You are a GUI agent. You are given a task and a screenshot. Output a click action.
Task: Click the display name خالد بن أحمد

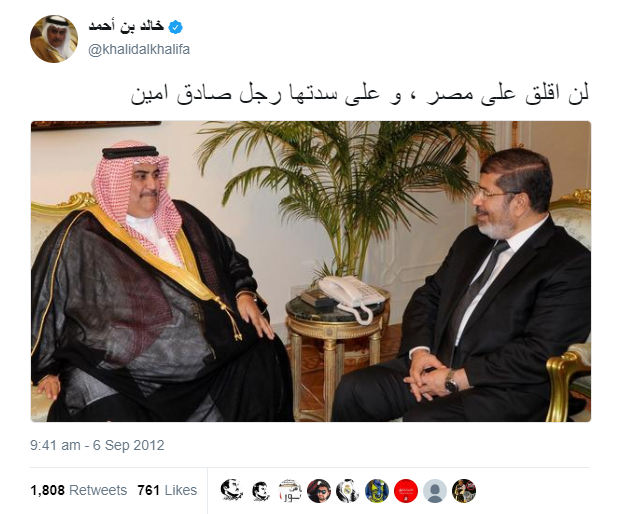(x=126, y=26)
